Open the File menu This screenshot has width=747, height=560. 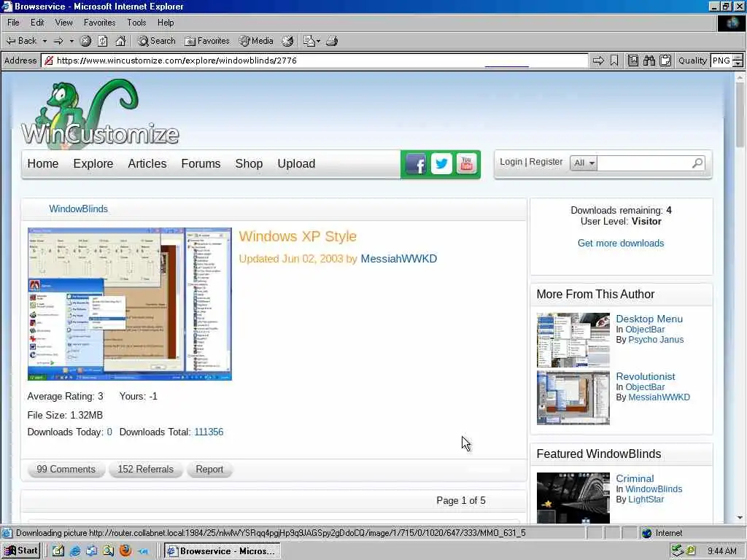pos(13,23)
